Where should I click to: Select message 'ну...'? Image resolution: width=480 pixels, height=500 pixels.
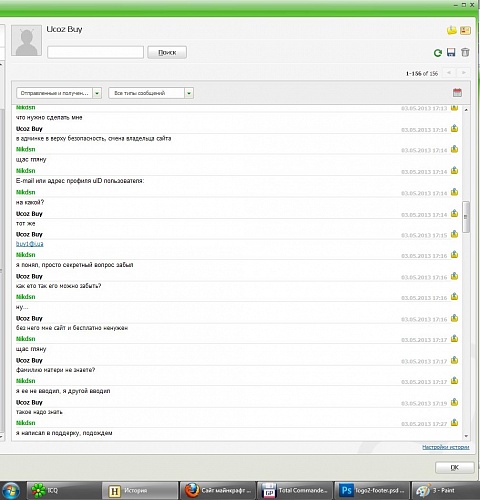point(22,307)
